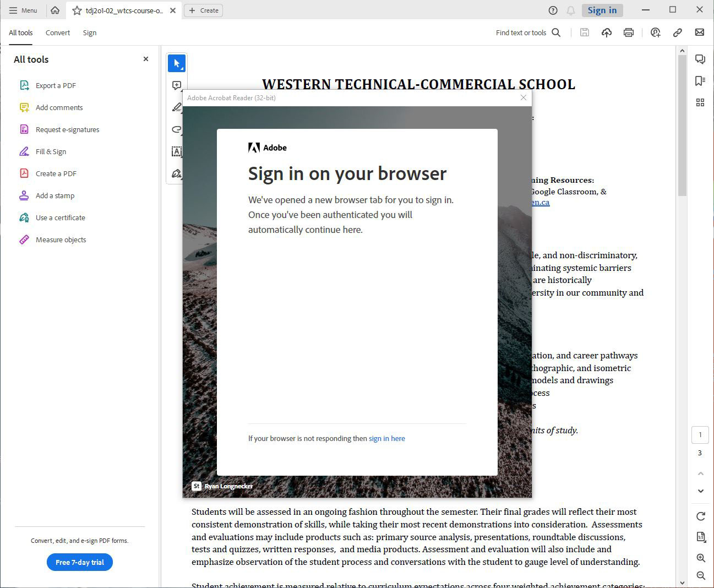Click the rotate page icon

tap(700, 516)
